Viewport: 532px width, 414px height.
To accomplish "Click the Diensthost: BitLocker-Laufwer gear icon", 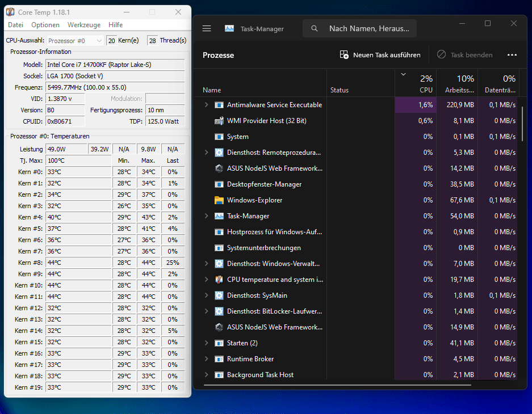I will (x=219, y=311).
